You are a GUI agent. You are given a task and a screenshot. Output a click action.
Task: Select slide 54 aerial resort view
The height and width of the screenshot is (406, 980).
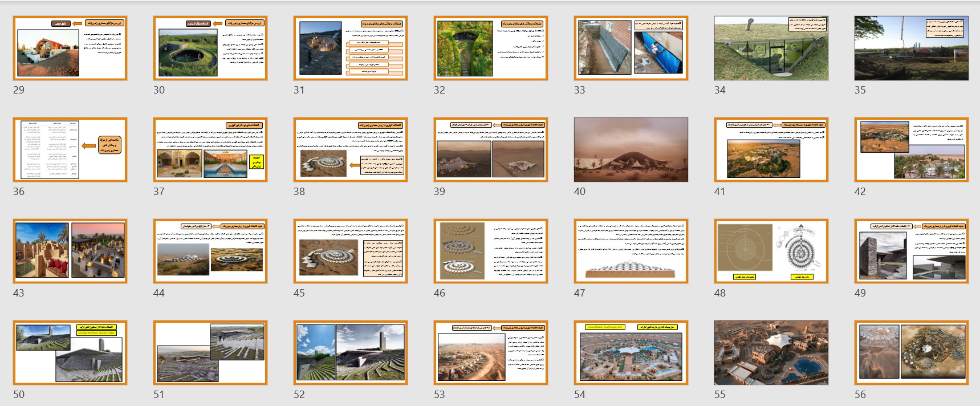tap(631, 352)
